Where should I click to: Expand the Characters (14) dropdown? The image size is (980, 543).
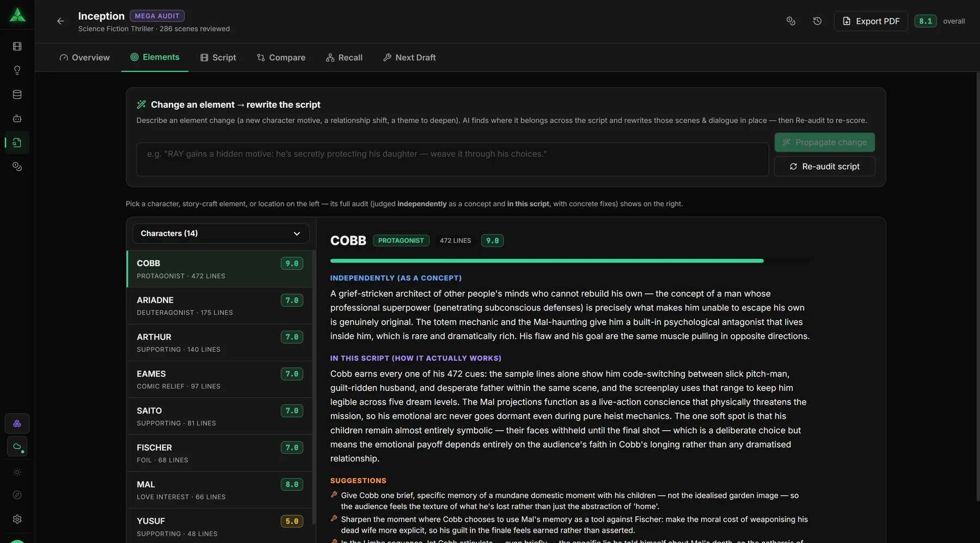221,233
